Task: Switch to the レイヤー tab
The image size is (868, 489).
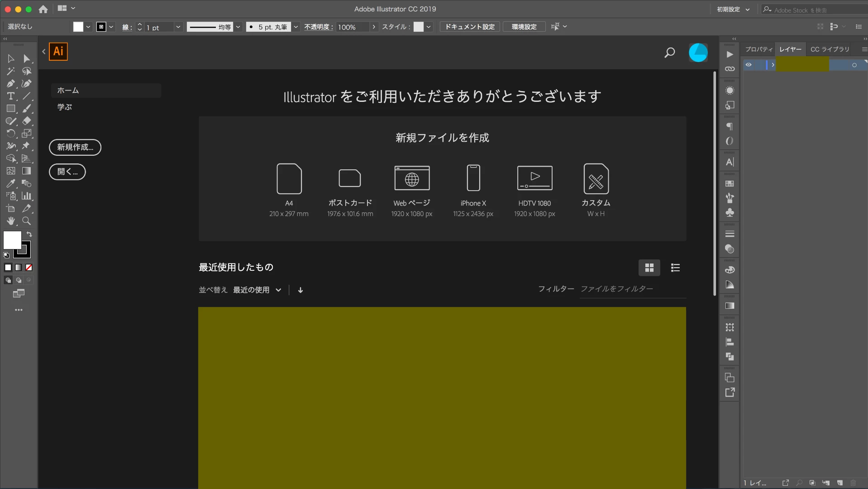Action: tap(790, 49)
